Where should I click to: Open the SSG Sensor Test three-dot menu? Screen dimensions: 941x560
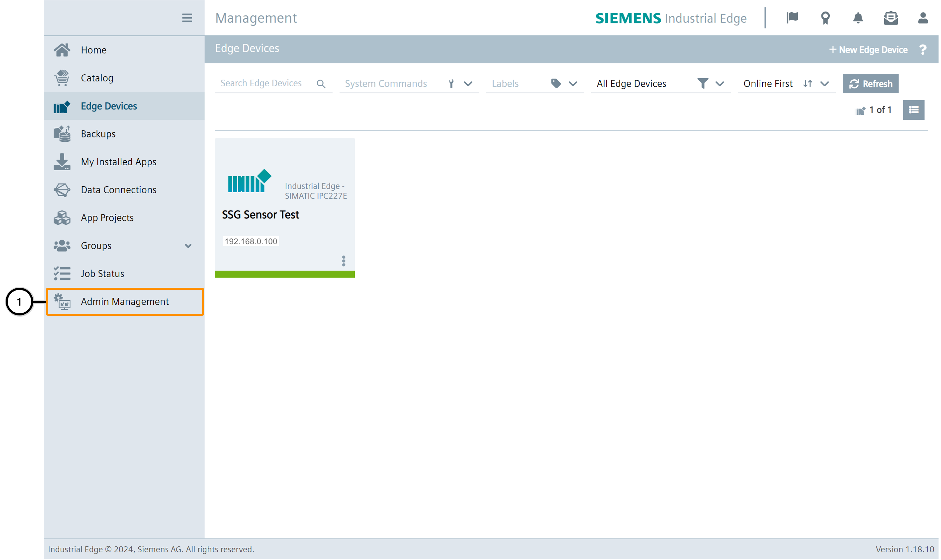[x=343, y=261]
